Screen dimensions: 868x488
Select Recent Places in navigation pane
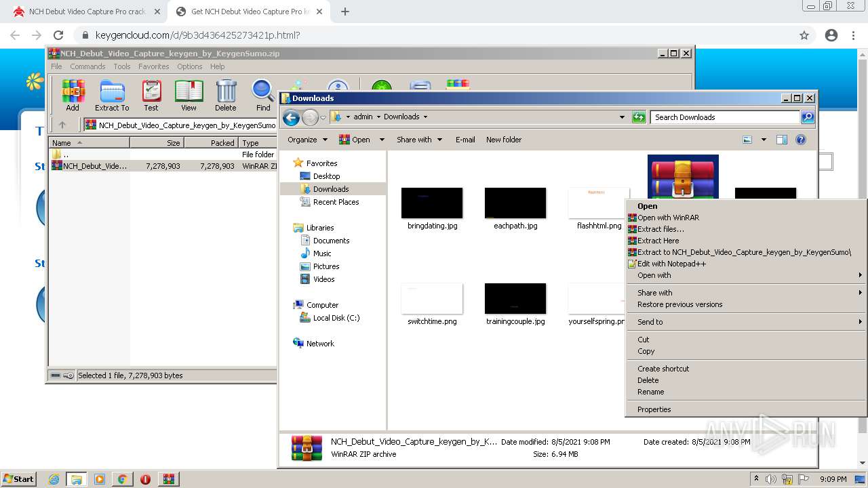(336, 202)
